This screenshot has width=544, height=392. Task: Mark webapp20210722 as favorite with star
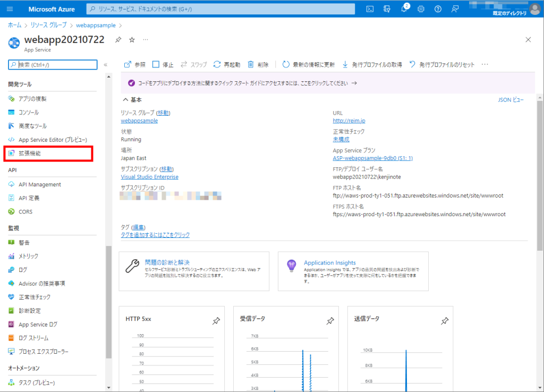pos(132,39)
